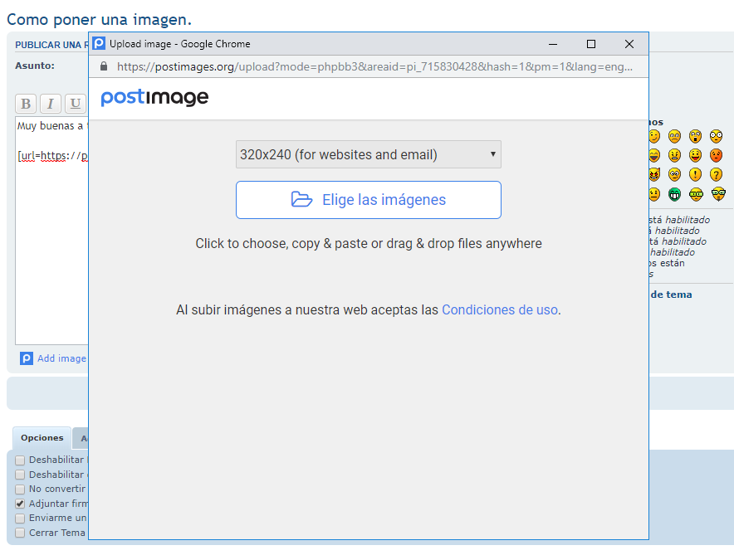This screenshot has width=734, height=560.
Task: Minimize the Upload image popup window
Action: 553,44
